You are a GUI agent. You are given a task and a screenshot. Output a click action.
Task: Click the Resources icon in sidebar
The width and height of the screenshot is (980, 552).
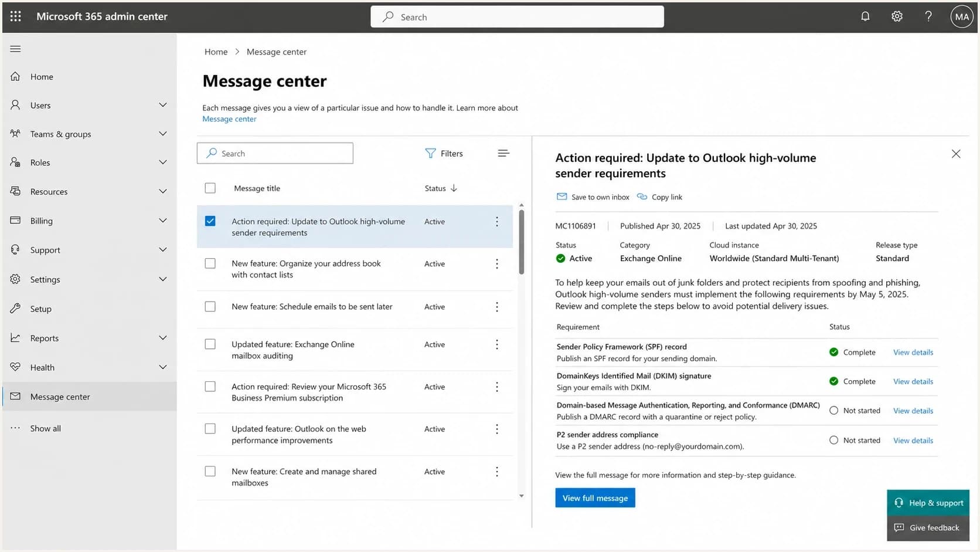[x=16, y=191]
